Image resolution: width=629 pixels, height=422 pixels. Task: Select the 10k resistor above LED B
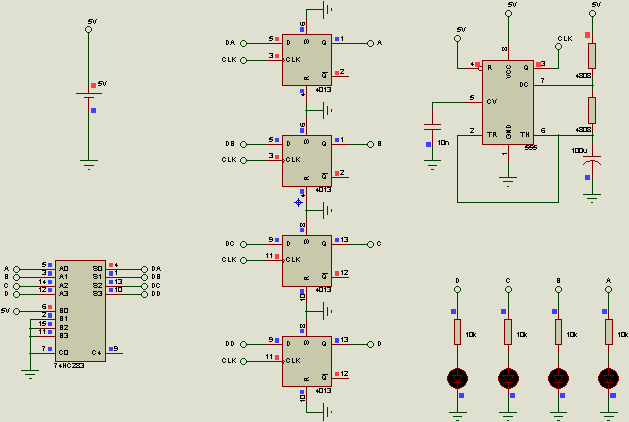[x=558, y=332]
